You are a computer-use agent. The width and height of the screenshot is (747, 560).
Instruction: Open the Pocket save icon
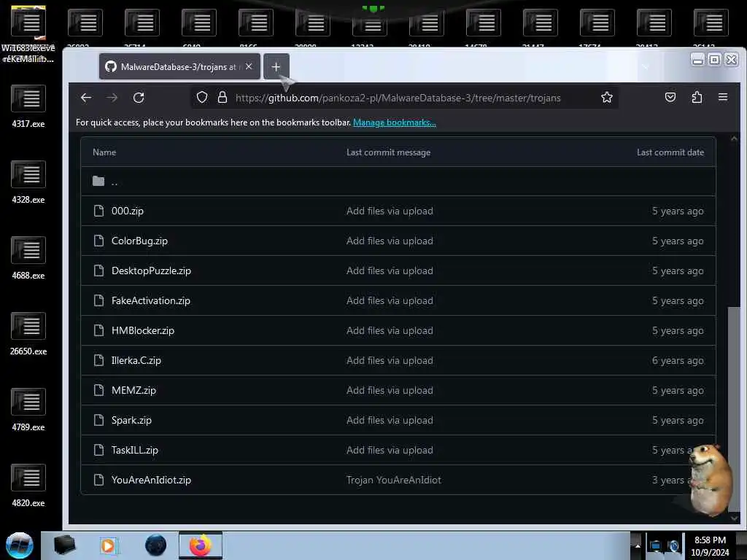[x=670, y=98]
